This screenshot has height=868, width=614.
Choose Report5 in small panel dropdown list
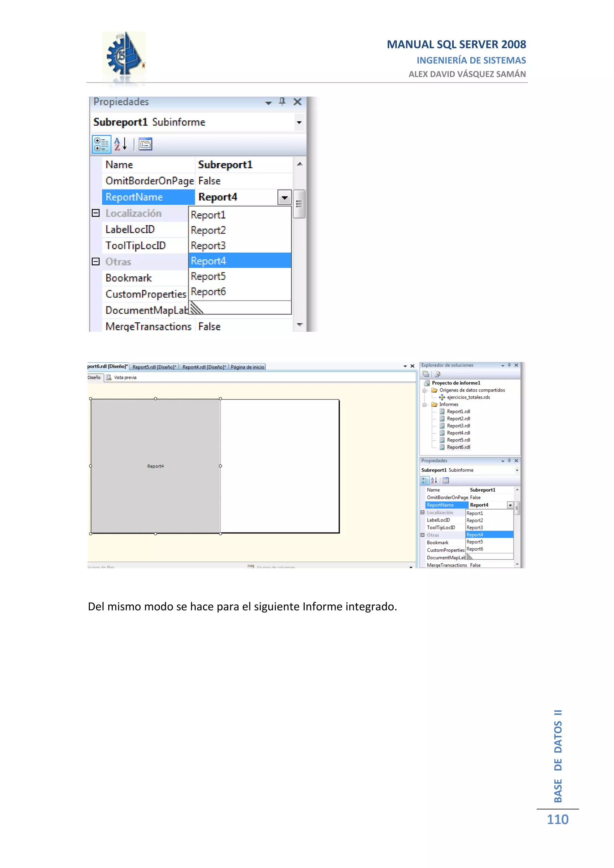click(489, 542)
